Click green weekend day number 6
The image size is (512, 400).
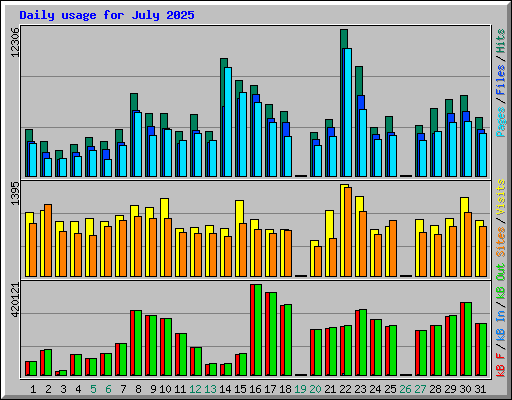(x=108, y=389)
